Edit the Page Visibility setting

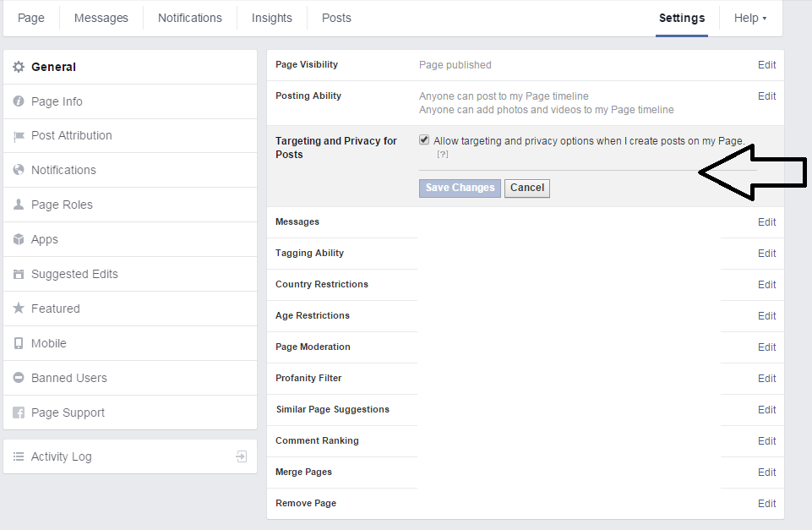click(767, 65)
